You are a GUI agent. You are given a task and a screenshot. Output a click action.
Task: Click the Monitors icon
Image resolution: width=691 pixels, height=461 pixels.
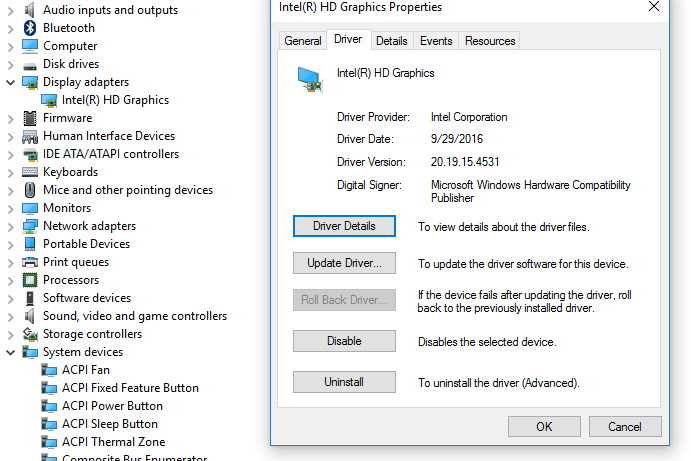pos(30,208)
